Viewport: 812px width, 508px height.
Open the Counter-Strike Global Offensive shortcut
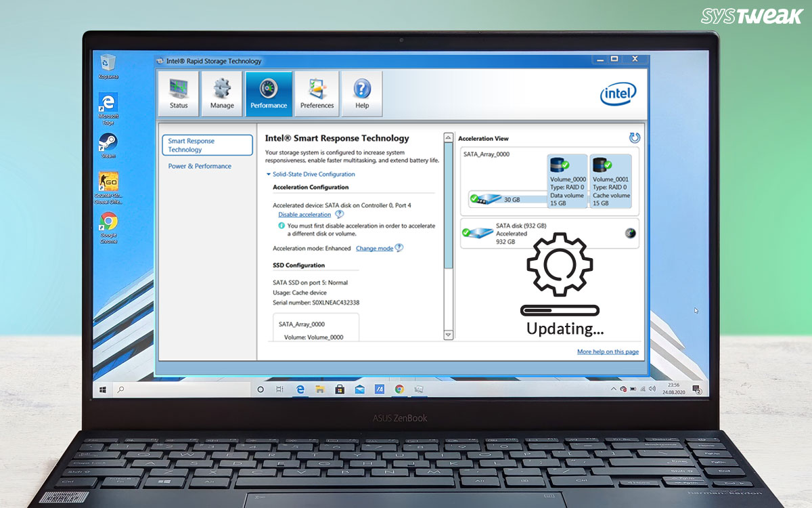coord(108,188)
